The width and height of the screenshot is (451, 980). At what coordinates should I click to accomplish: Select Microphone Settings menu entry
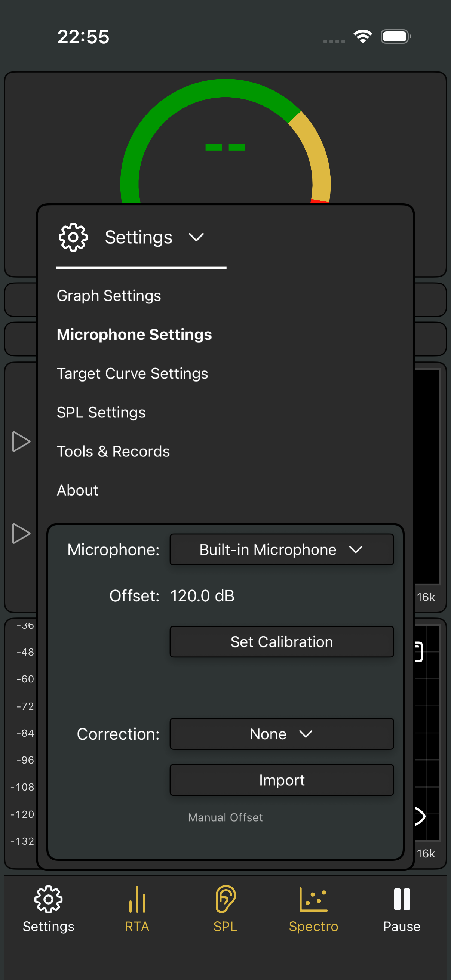pyautogui.click(x=134, y=335)
